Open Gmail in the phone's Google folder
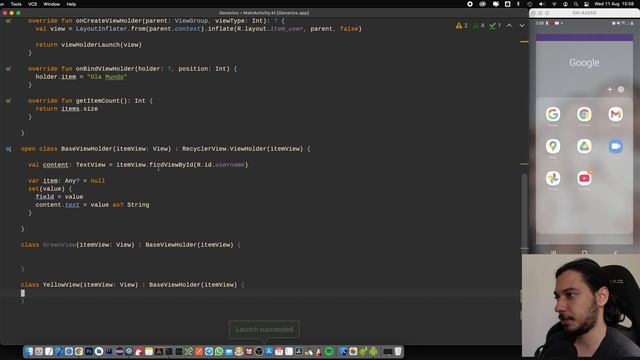The height and width of the screenshot is (360, 640). (x=616, y=114)
